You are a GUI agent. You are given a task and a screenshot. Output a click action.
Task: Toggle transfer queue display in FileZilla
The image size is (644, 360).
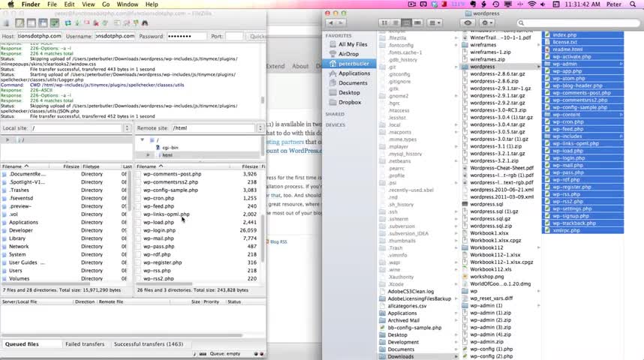(54, 23)
